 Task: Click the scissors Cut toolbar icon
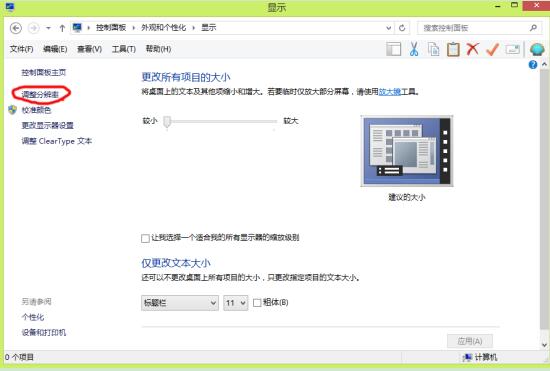[414, 49]
